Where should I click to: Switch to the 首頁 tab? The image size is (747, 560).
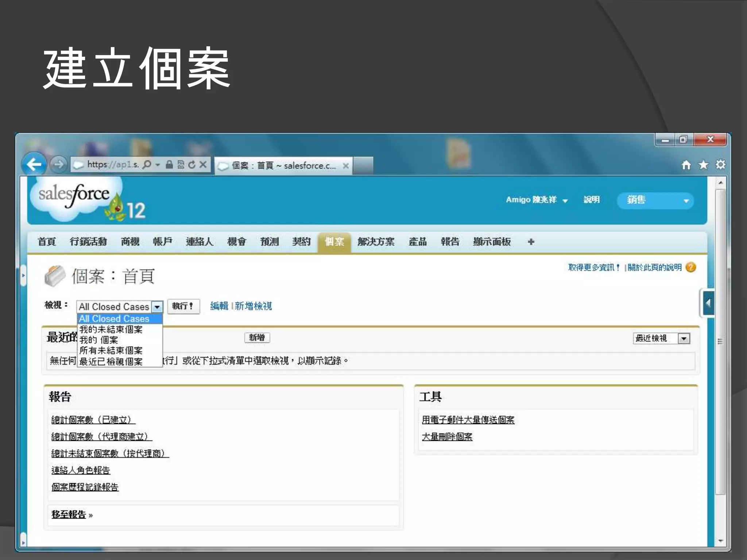point(47,242)
